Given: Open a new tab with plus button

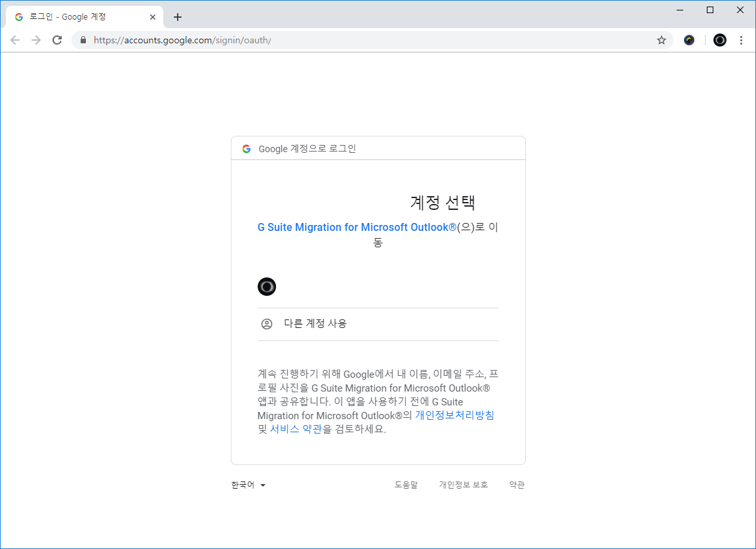Looking at the screenshot, I should (178, 17).
